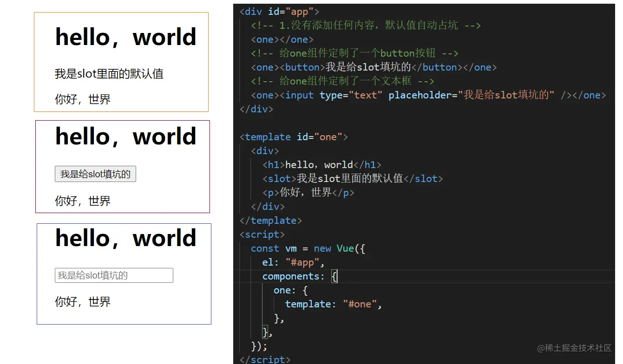Place cursor on the div id="app" code line
Viewport: 623px width, 364px height.
(x=279, y=12)
